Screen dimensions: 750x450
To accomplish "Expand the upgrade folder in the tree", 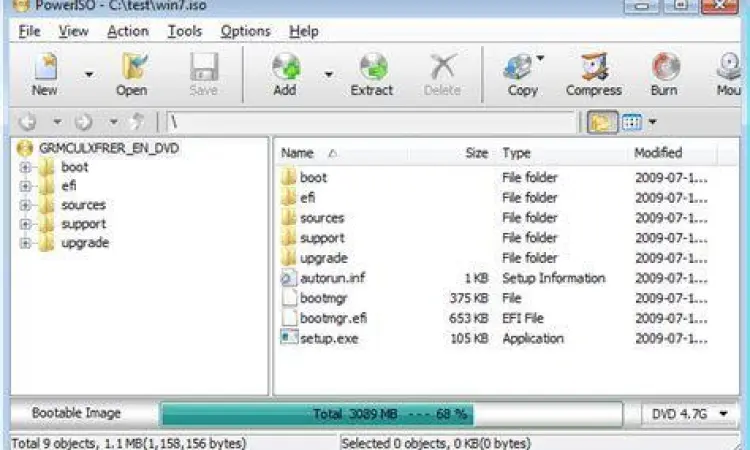I will 25,243.
